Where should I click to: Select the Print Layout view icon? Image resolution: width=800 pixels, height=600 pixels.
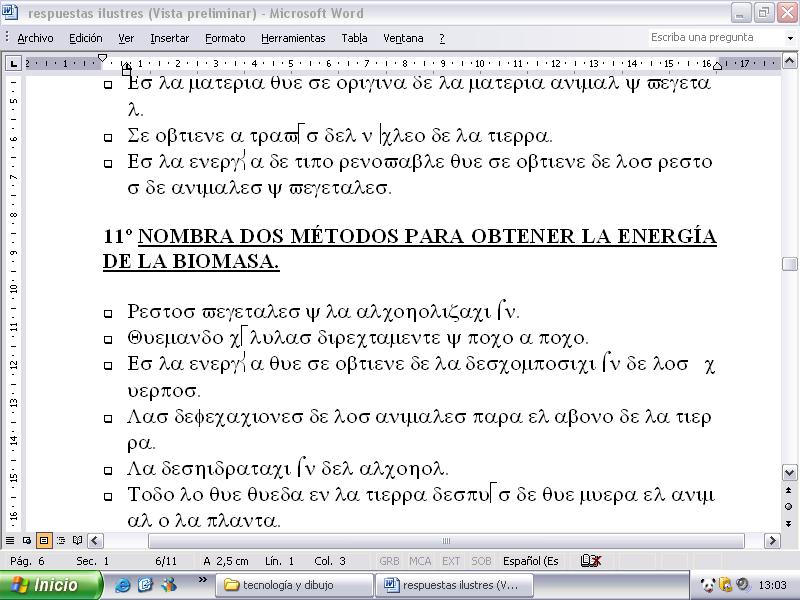pos(44,540)
